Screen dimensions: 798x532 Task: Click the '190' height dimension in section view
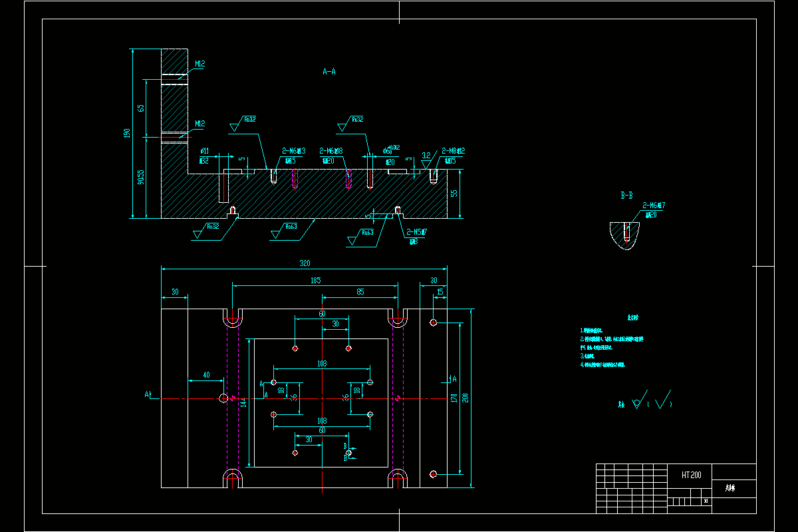(x=126, y=134)
